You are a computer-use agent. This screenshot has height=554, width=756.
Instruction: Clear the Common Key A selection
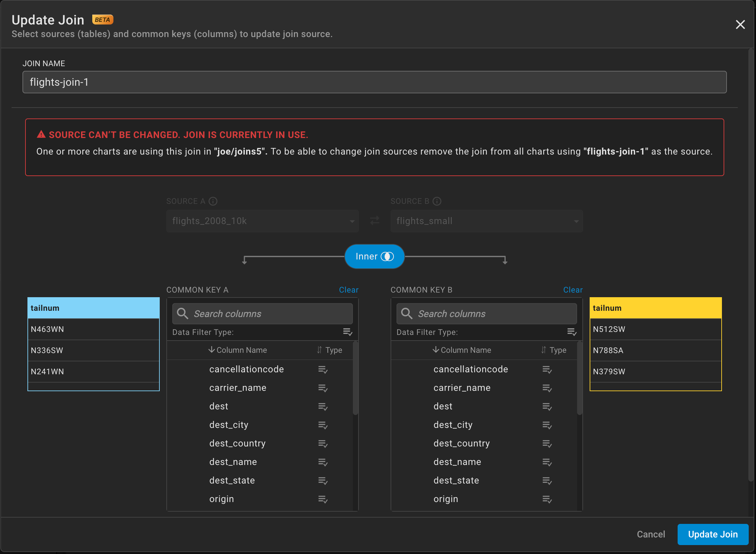(349, 290)
